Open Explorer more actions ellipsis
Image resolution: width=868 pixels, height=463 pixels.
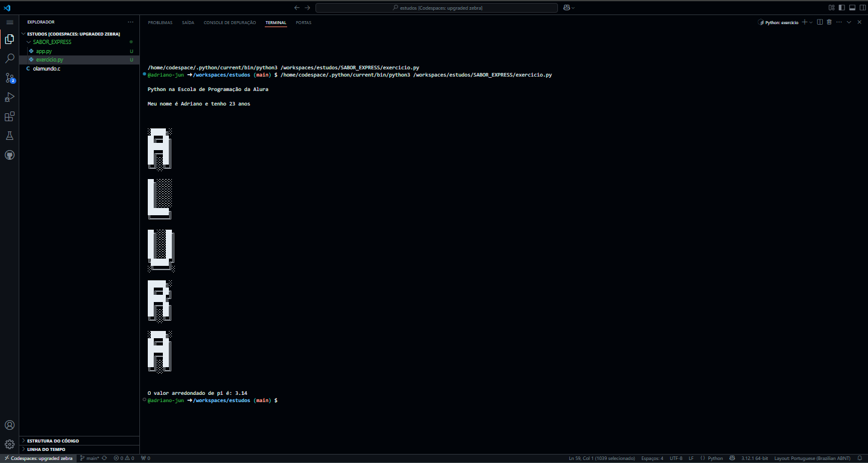pos(130,22)
